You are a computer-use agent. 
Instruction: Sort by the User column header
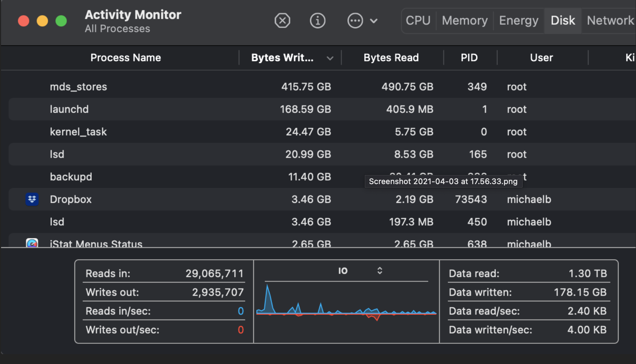point(541,58)
